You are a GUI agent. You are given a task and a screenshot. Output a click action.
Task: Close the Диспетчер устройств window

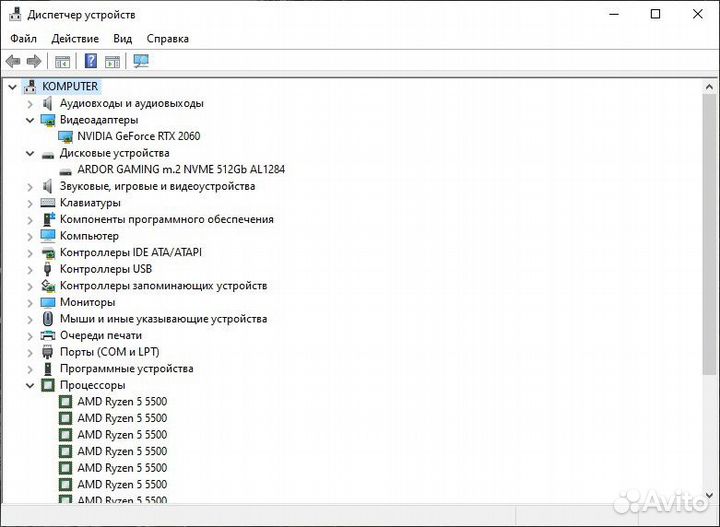click(698, 14)
